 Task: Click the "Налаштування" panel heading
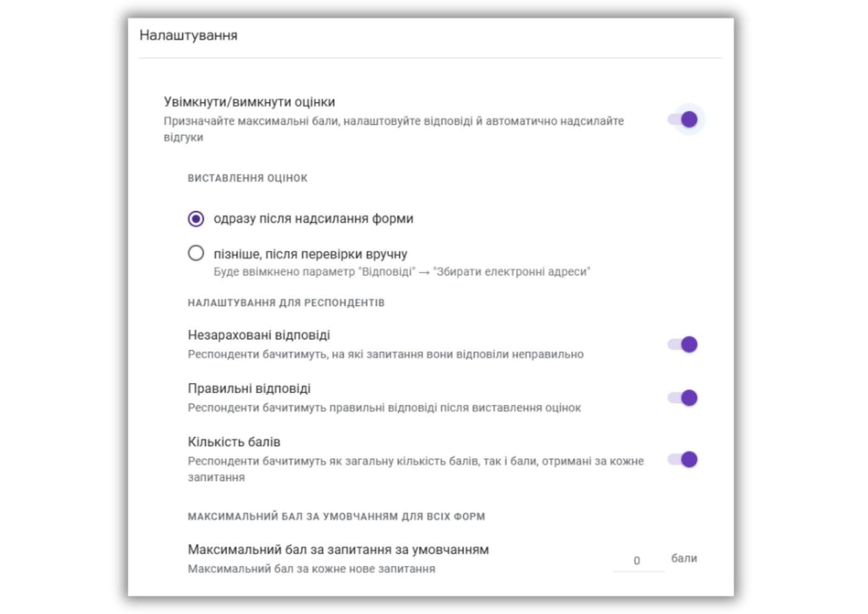(188, 35)
